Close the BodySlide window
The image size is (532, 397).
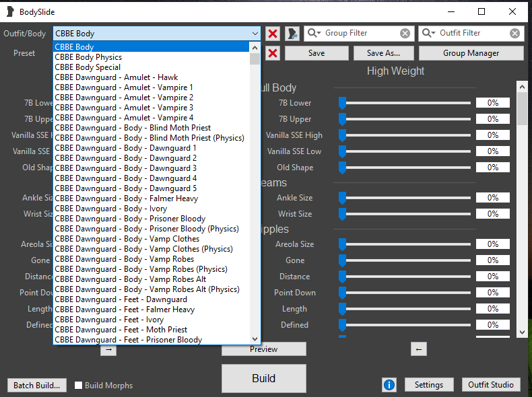[512, 11]
